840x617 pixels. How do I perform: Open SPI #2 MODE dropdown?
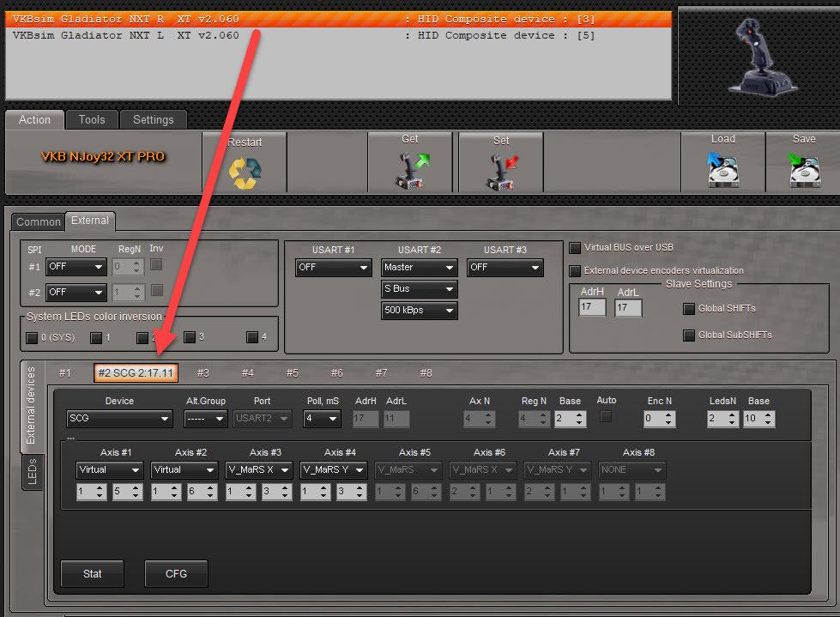76,293
